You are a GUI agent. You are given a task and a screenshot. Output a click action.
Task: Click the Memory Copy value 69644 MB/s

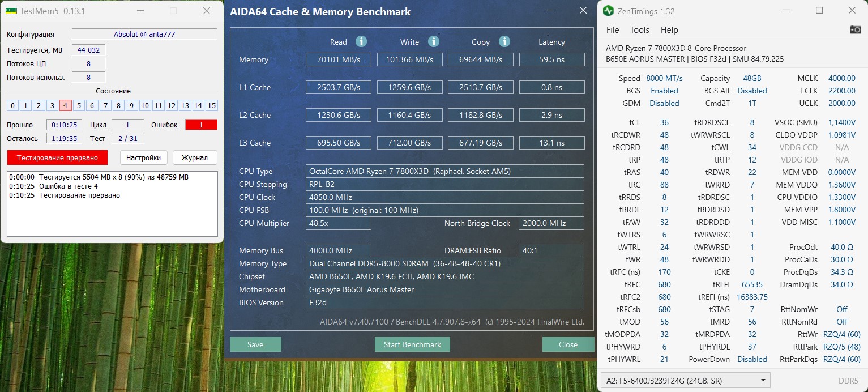pos(481,59)
